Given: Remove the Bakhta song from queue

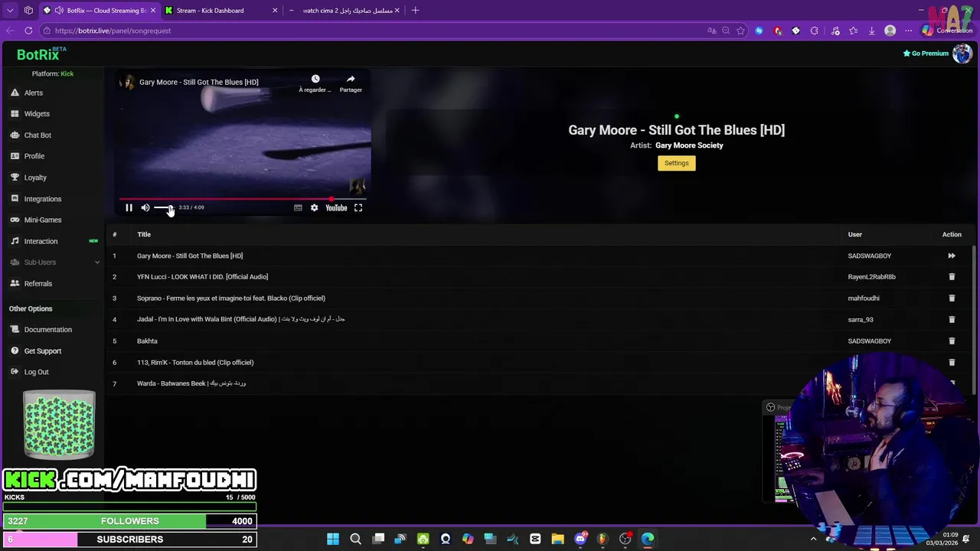Looking at the screenshot, I should coord(952,341).
